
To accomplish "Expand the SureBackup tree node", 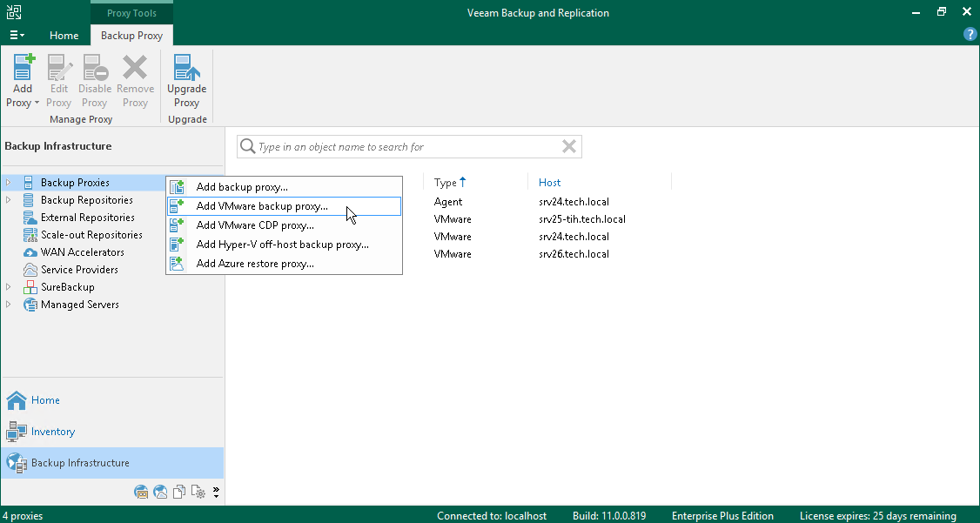I will click(9, 287).
